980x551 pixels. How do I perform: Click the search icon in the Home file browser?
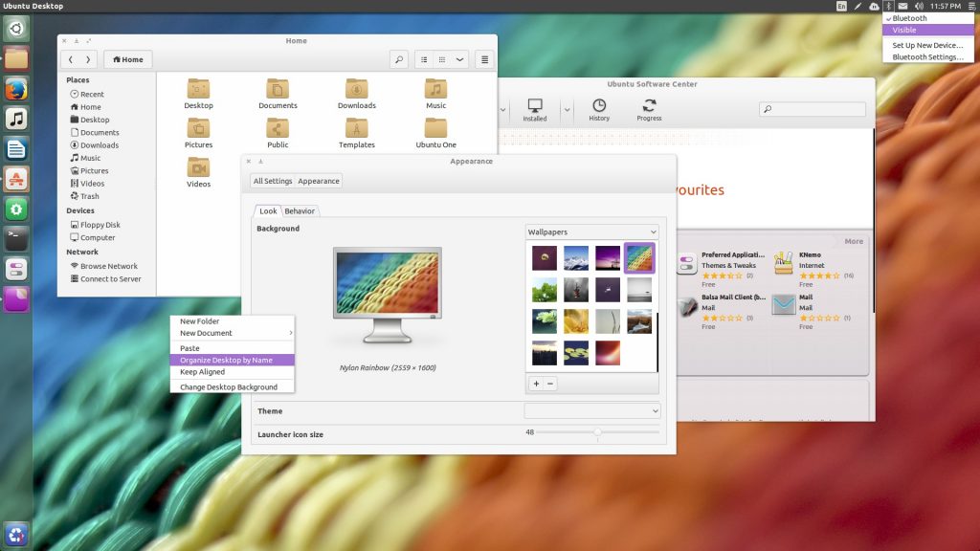tap(398, 58)
